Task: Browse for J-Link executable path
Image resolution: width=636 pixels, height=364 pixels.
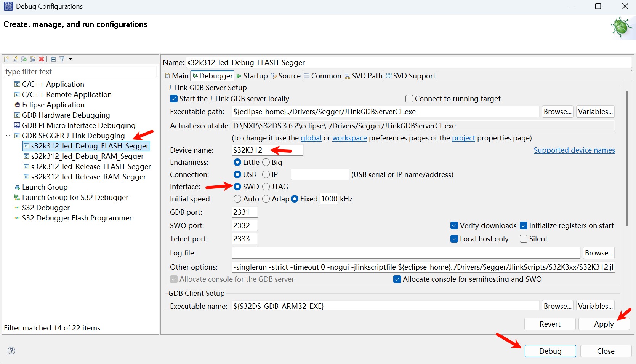Action: [x=558, y=112]
